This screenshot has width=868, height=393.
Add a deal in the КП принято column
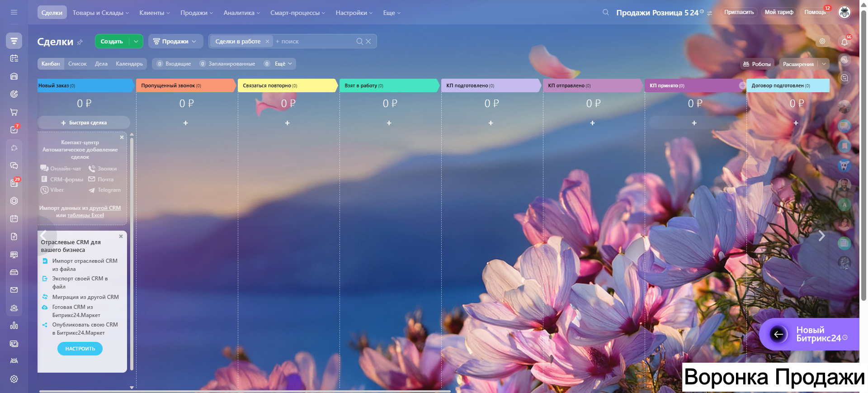point(694,123)
